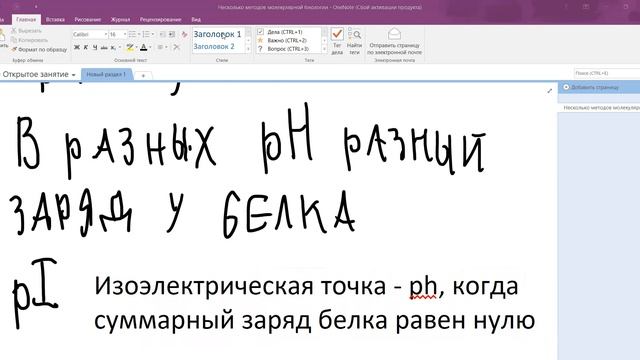
Task: Insert a numbered list
Action: point(146,34)
